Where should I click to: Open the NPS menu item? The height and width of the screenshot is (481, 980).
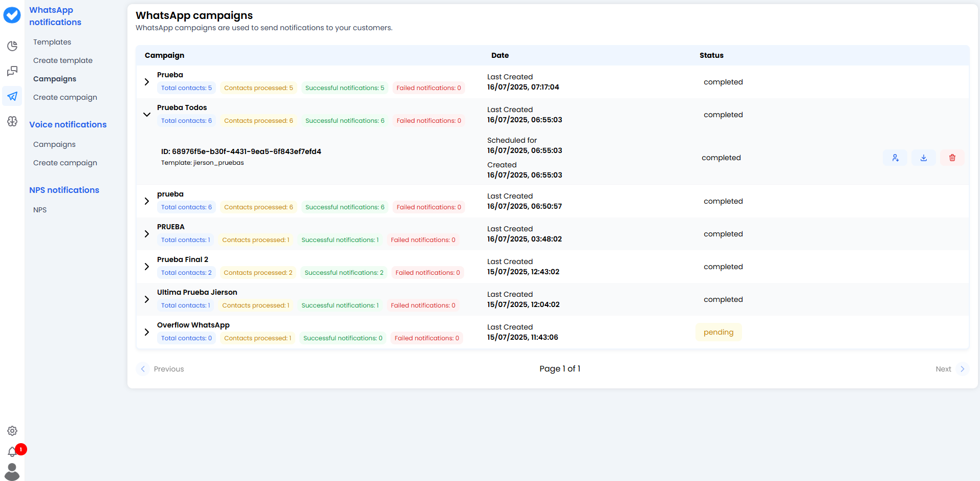40,210
